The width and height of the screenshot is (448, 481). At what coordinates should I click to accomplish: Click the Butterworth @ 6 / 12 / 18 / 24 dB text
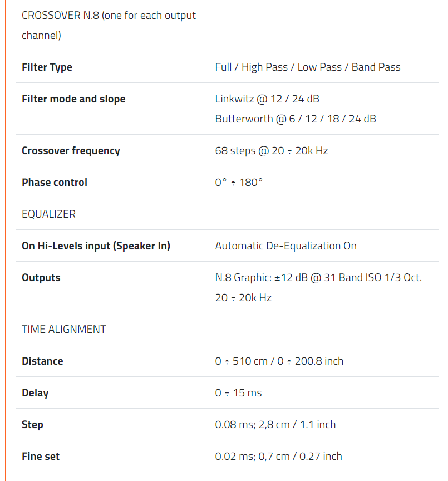296,119
